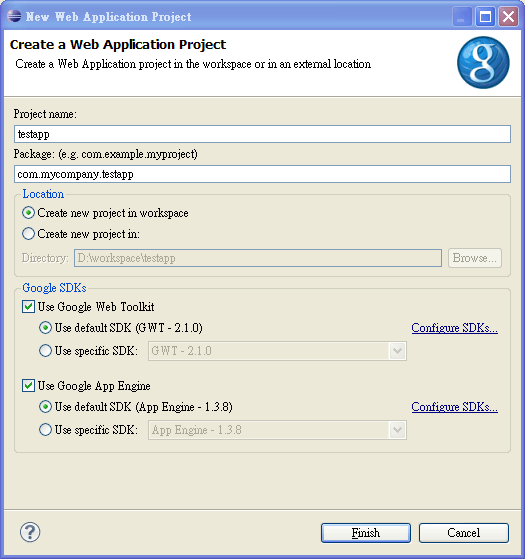Click the 'Project name:' label
This screenshot has height=559, width=525.
pos(45,114)
